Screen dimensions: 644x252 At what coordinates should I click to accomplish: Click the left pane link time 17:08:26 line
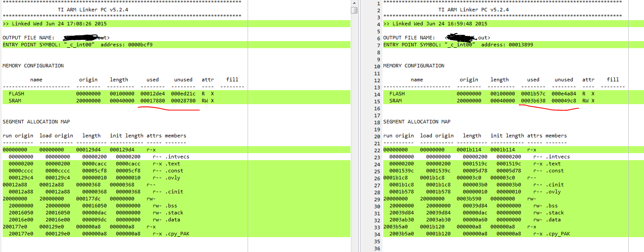176,24
